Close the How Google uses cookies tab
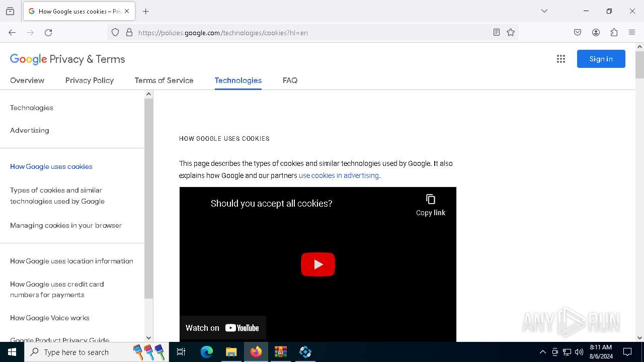Image resolution: width=644 pixels, height=362 pixels. 127,11
